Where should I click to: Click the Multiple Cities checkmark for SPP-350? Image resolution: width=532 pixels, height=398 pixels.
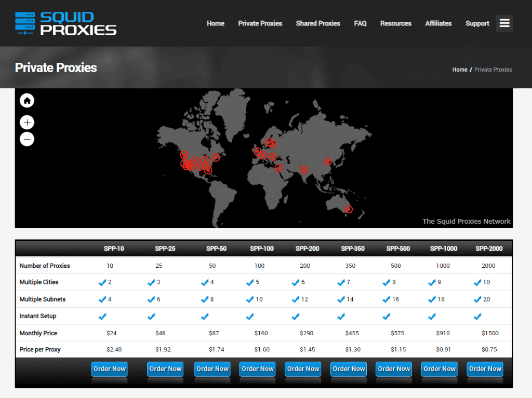341,282
